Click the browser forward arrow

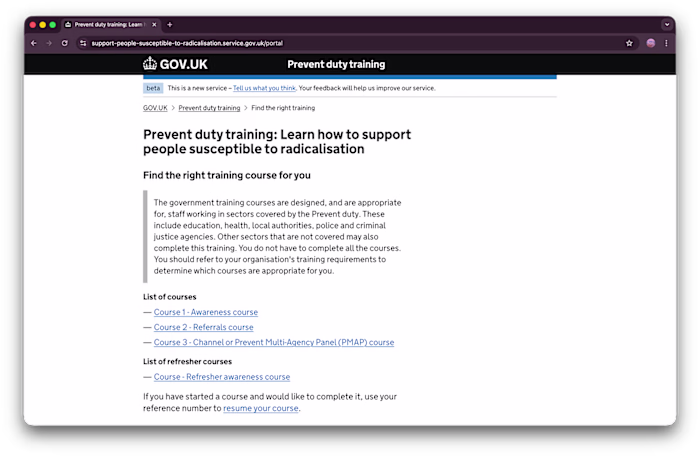[49, 43]
